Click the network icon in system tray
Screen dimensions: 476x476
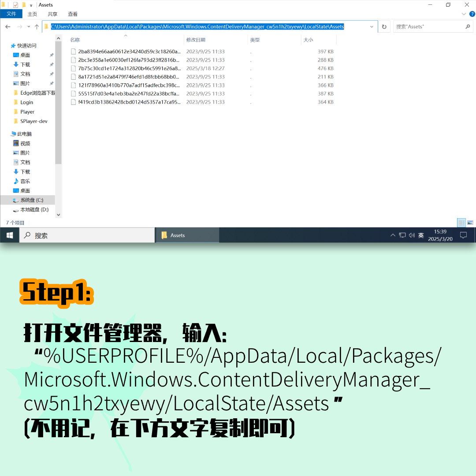402,235
